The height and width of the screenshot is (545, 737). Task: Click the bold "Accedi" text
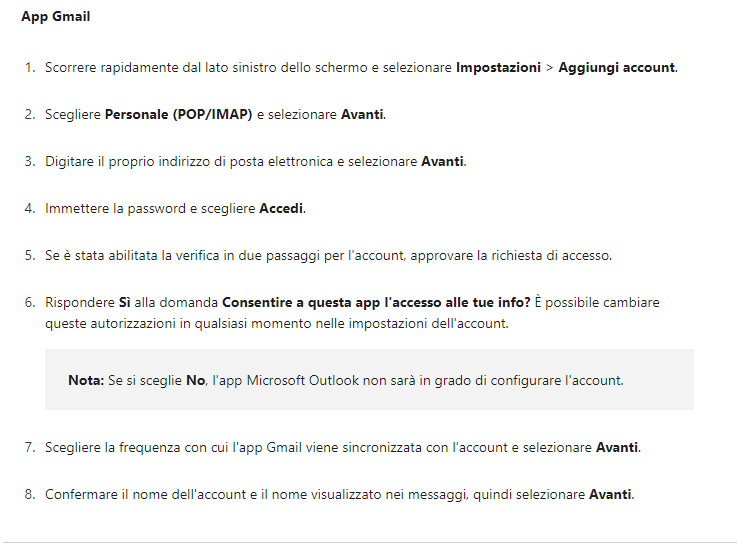(281, 209)
